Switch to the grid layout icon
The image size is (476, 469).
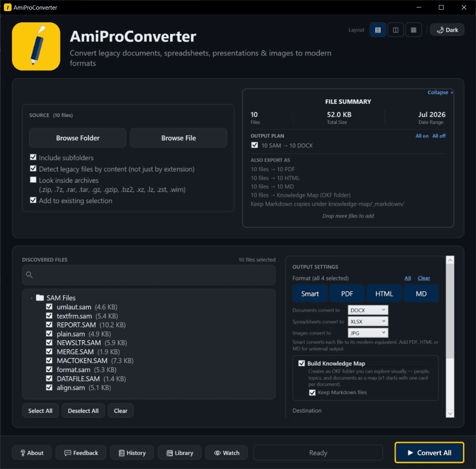(413, 30)
